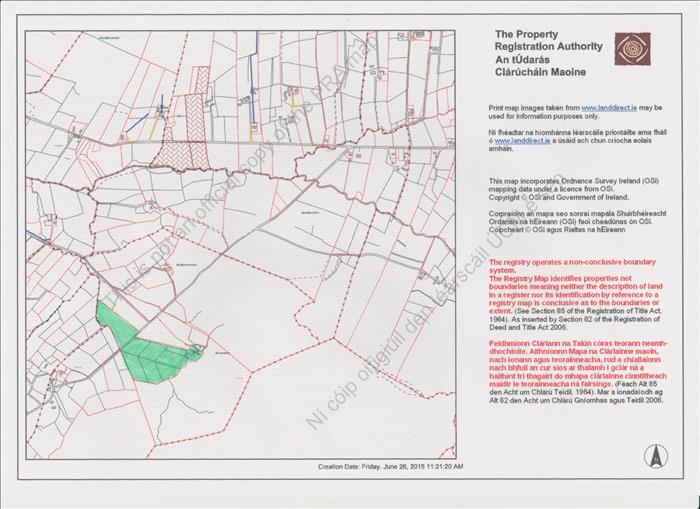Click 'Cóipcheart © OSi agus Rialtas na hÉireann' line
The image size is (700, 509).
click(557, 230)
